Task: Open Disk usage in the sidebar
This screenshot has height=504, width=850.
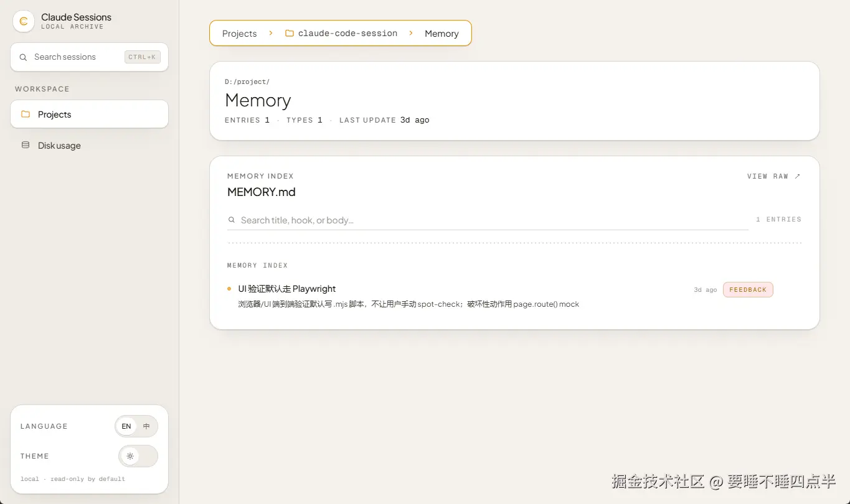Action: coord(89,146)
